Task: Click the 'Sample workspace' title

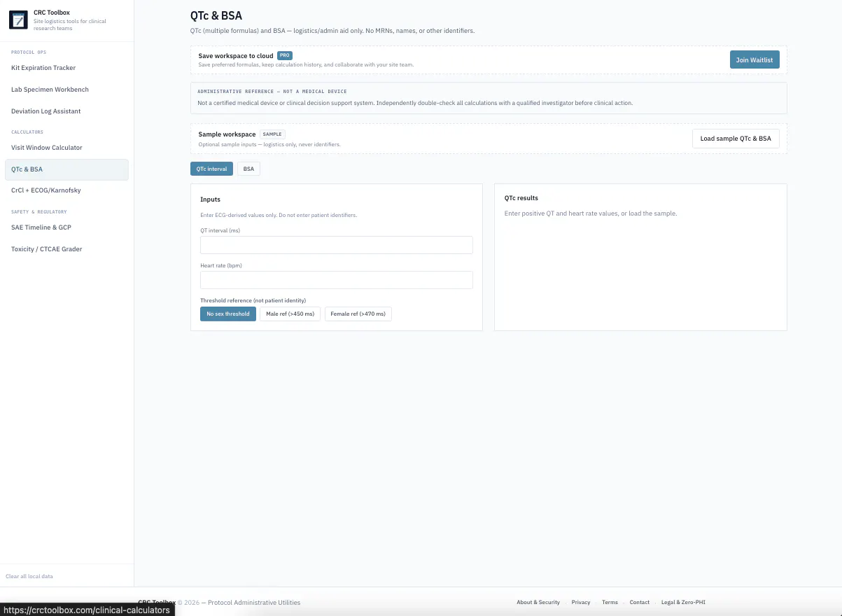Action: [227, 134]
